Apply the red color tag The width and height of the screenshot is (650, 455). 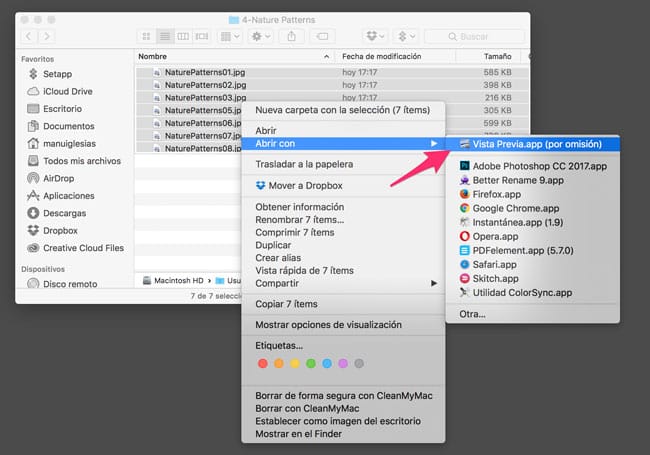coord(263,363)
